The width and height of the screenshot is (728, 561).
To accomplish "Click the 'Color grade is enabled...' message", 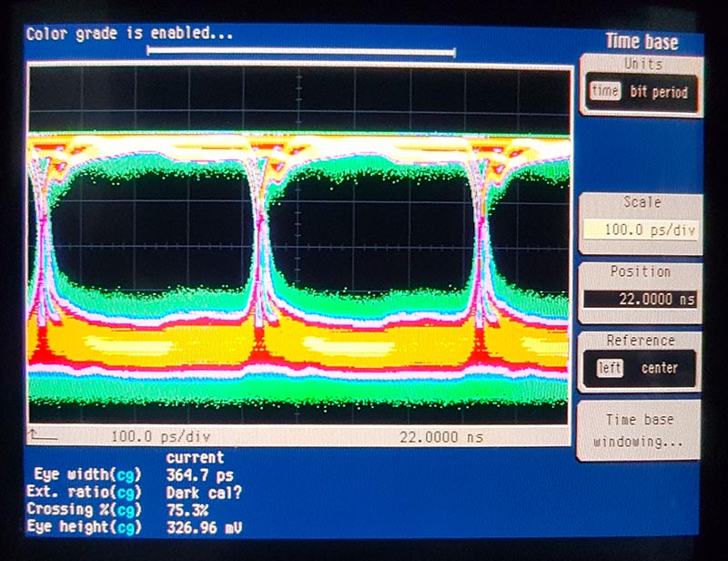I will point(129,34).
